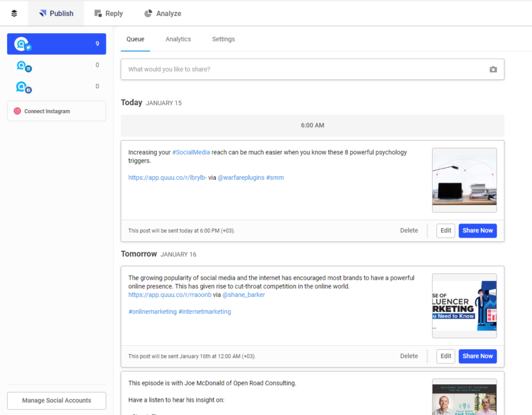Open the Joe McDonald podcast thumbnail
Screen dimensions: 532x415
(464, 397)
